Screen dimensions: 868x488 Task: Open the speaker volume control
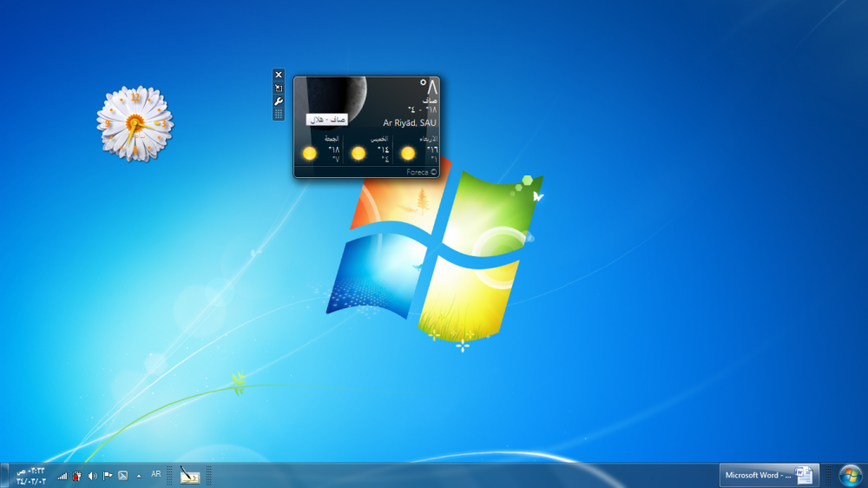(93, 475)
